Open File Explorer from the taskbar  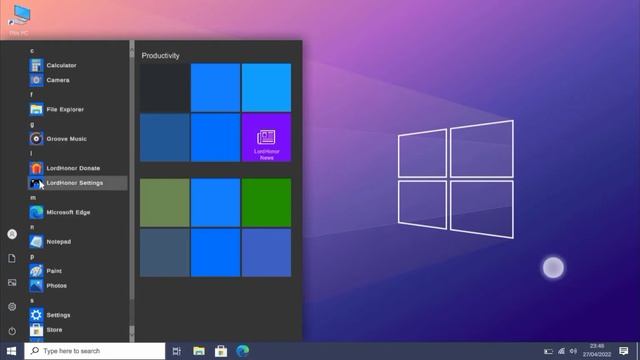pos(199,351)
